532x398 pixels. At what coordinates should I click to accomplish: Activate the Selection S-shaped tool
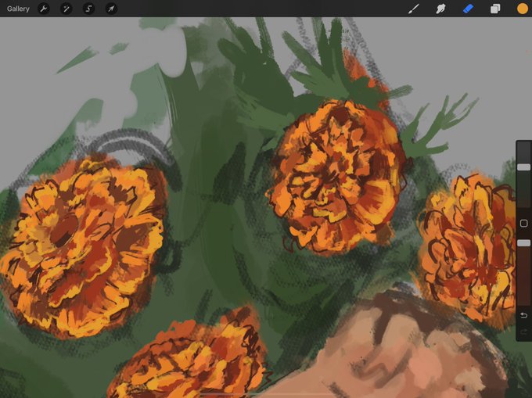89,9
